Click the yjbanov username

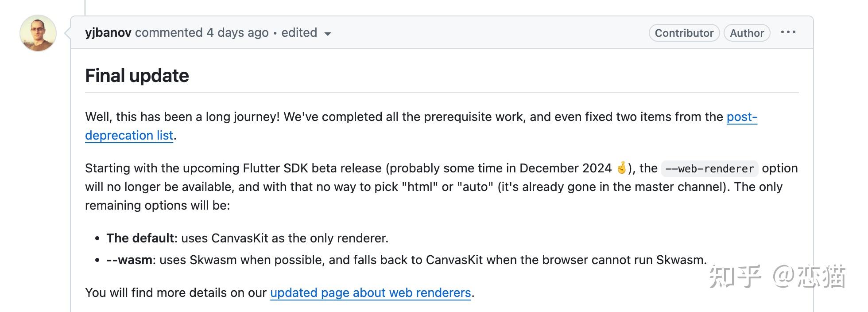pyautogui.click(x=108, y=32)
